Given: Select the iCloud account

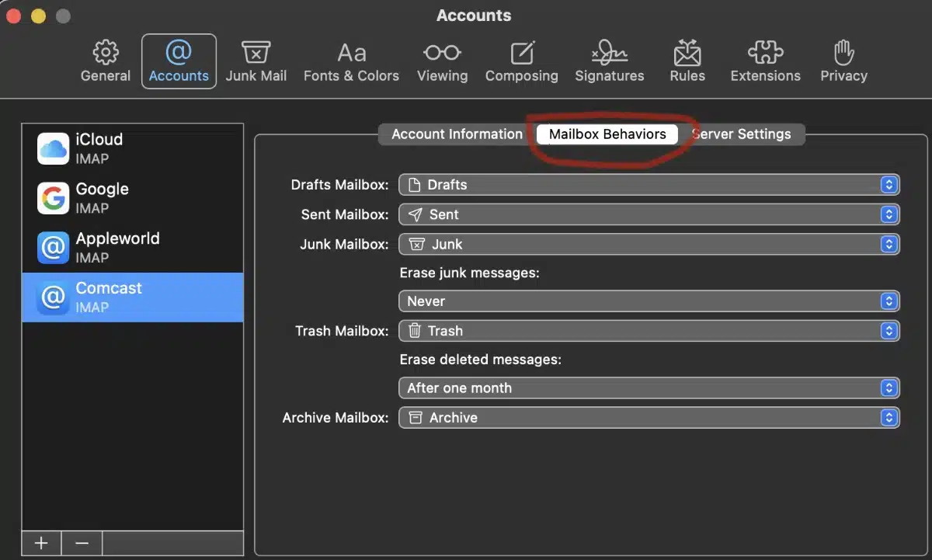Looking at the screenshot, I should point(133,148).
